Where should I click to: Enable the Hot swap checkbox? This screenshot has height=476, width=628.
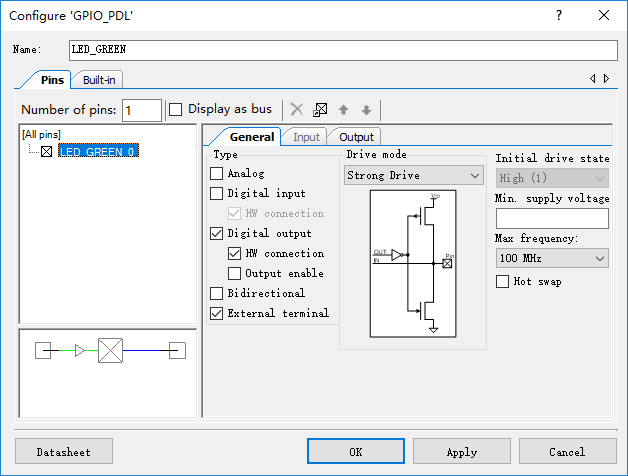[502, 281]
